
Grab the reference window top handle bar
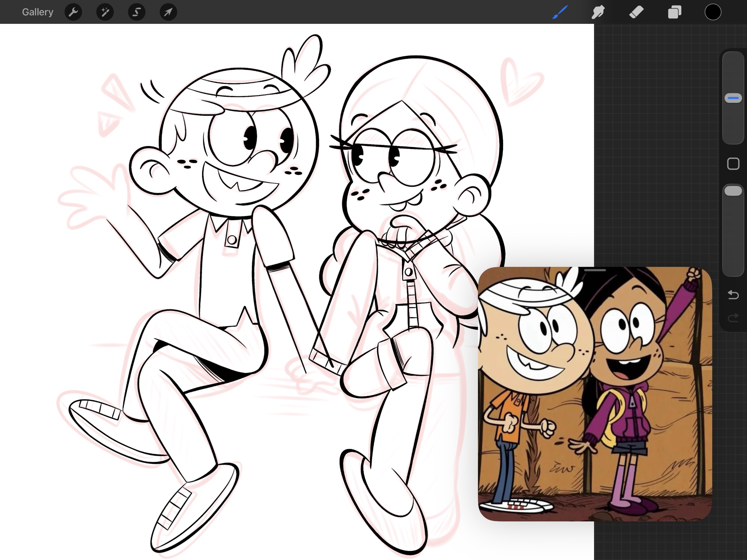[x=595, y=270]
